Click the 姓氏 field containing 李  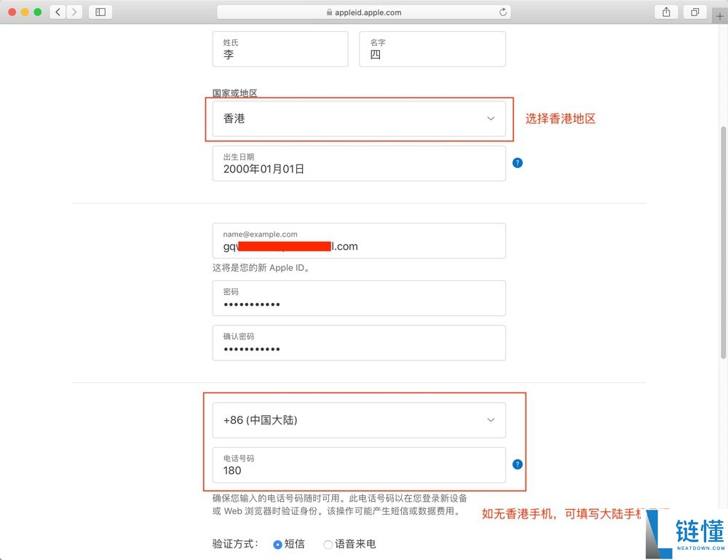pyautogui.click(x=280, y=50)
